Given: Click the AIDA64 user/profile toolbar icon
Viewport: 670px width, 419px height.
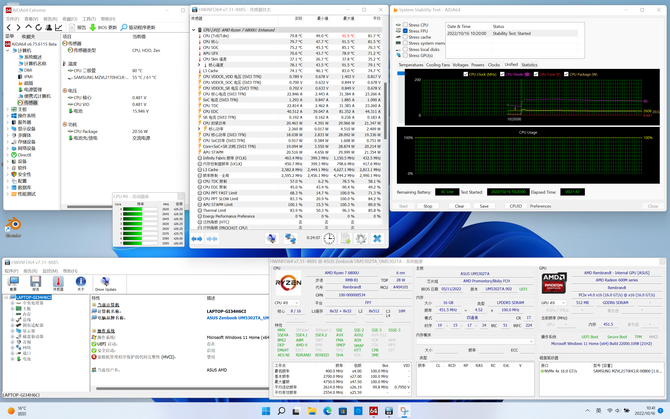Looking at the screenshot, I should coord(49,27).
